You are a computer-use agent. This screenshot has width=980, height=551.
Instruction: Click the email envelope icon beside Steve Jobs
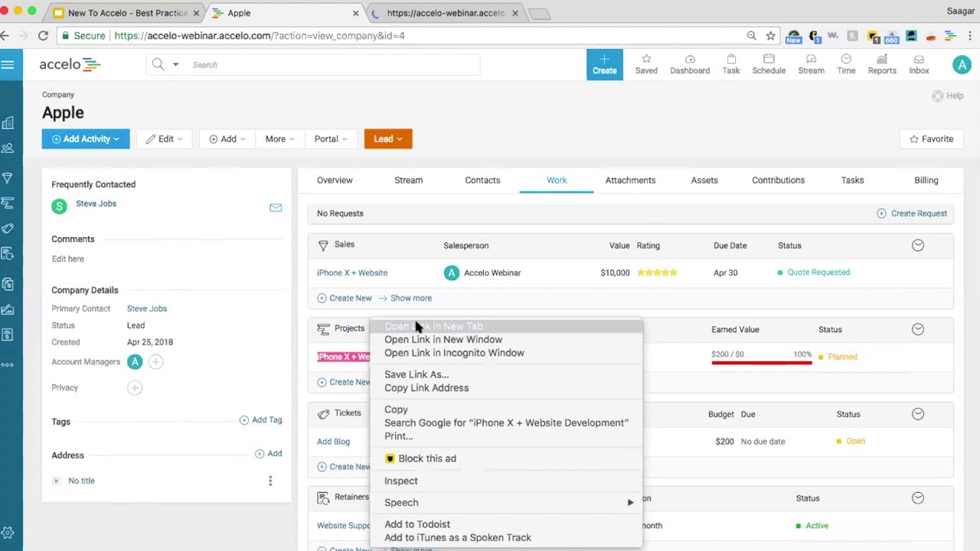coord(276,207)
